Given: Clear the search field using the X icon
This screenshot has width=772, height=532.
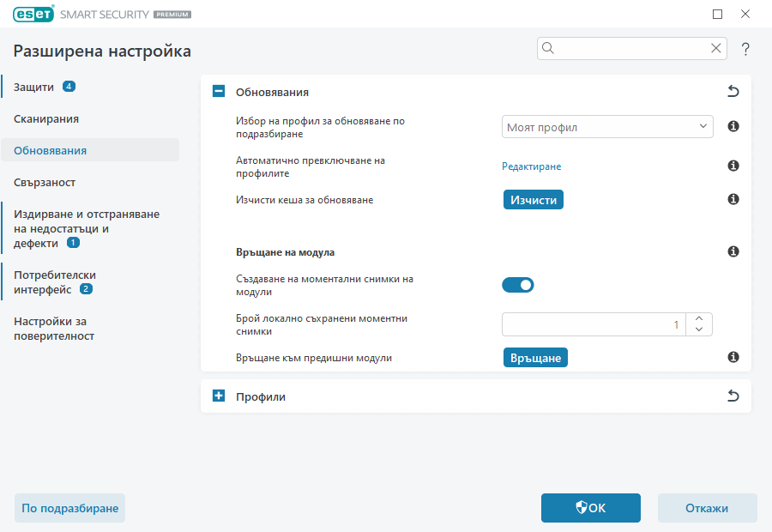Looking at the screenshot, I should tap(715, 48).
